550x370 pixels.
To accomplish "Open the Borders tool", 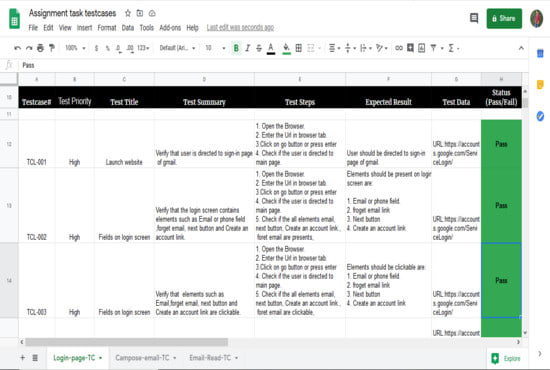I will click(x=299, y=48).
